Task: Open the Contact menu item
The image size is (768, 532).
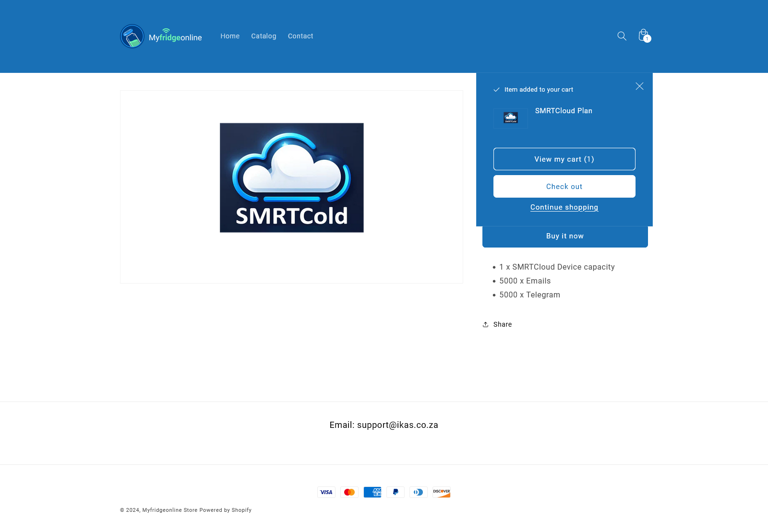Action: (300, 36)
